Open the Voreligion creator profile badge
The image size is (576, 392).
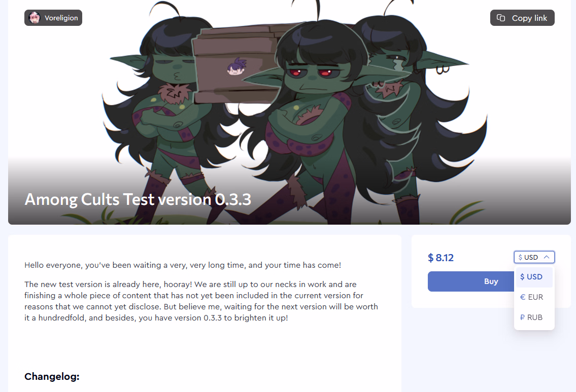pos(53,18)
